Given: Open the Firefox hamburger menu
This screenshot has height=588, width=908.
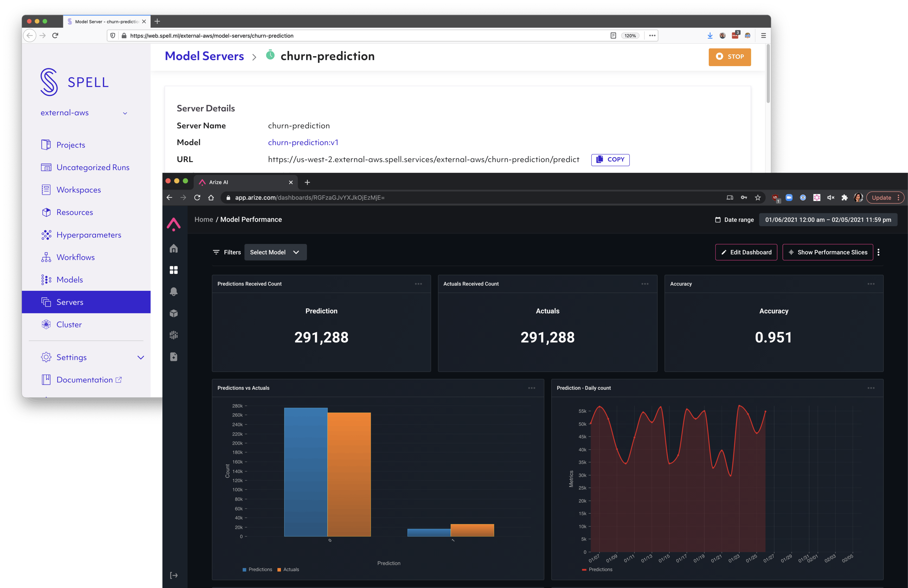Looking at the screenshot, I should [763, 35].
